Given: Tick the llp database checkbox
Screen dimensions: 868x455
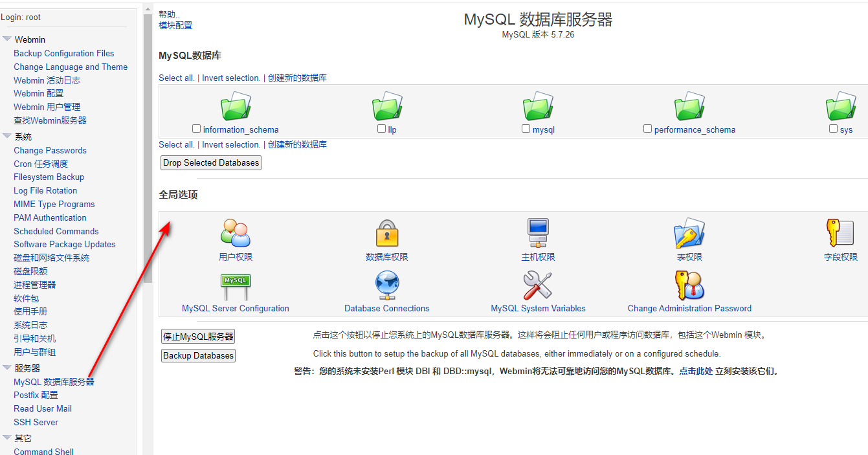Looking at the screenshot, I should point(382,129).
